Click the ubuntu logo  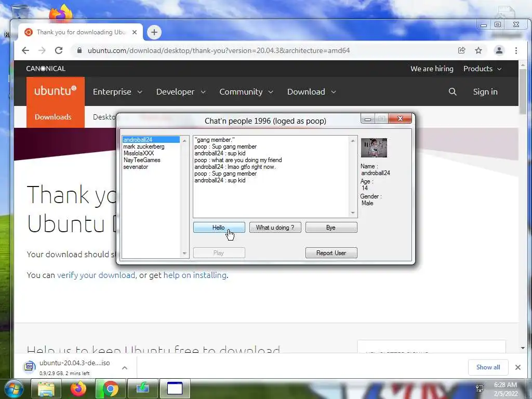pos(55,91)
